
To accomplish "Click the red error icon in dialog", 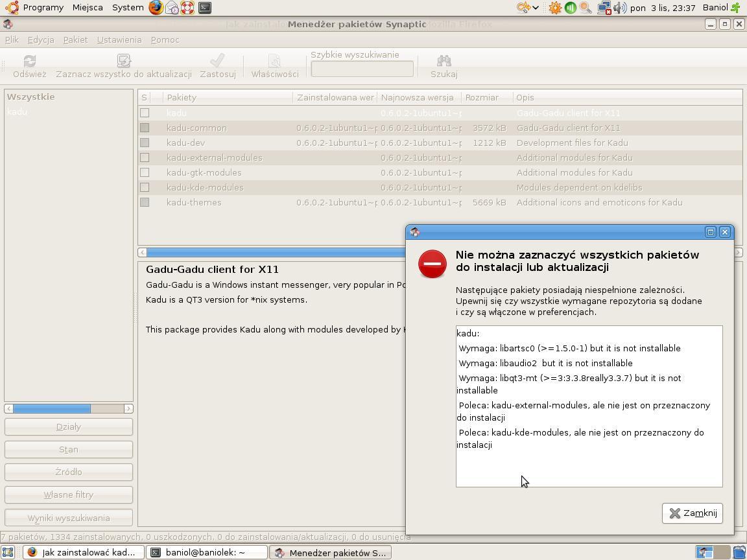I will click(432, 264).
